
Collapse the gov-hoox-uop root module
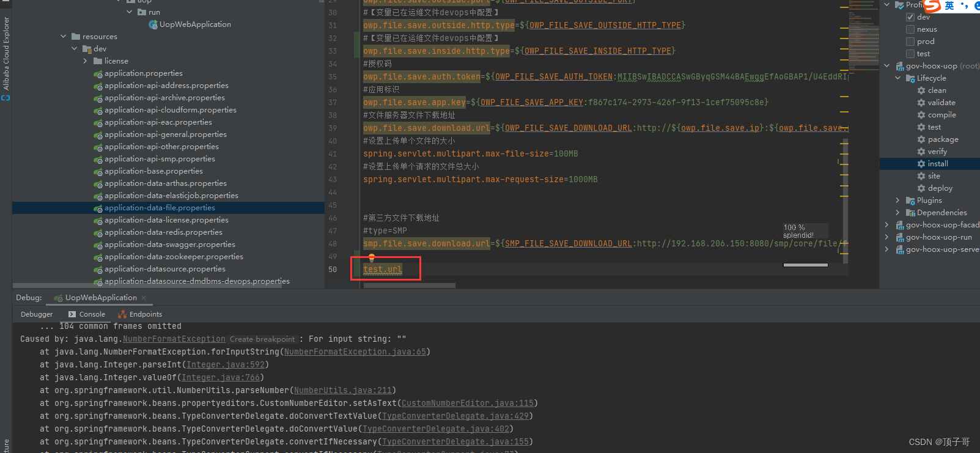click(x=887, y=66)
